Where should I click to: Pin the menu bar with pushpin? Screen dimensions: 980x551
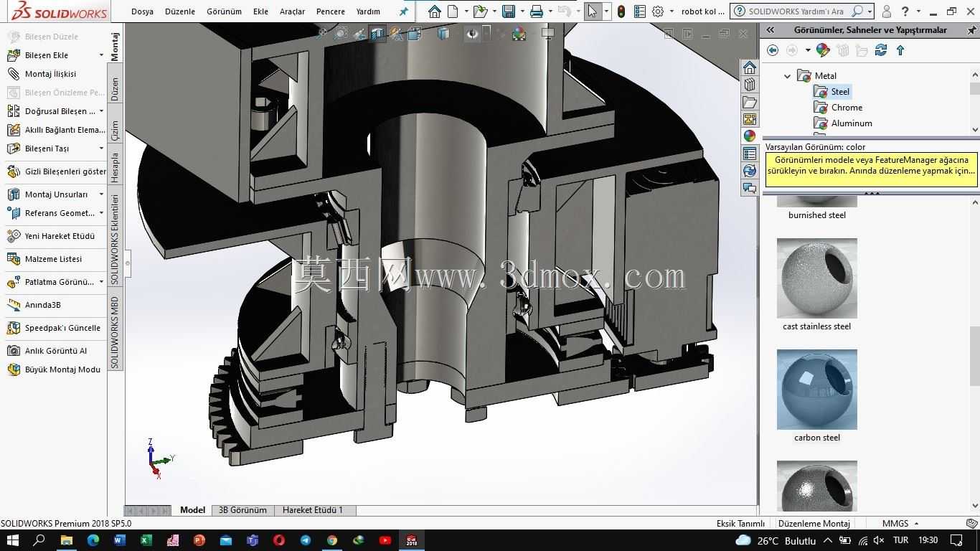coord(404,11)
